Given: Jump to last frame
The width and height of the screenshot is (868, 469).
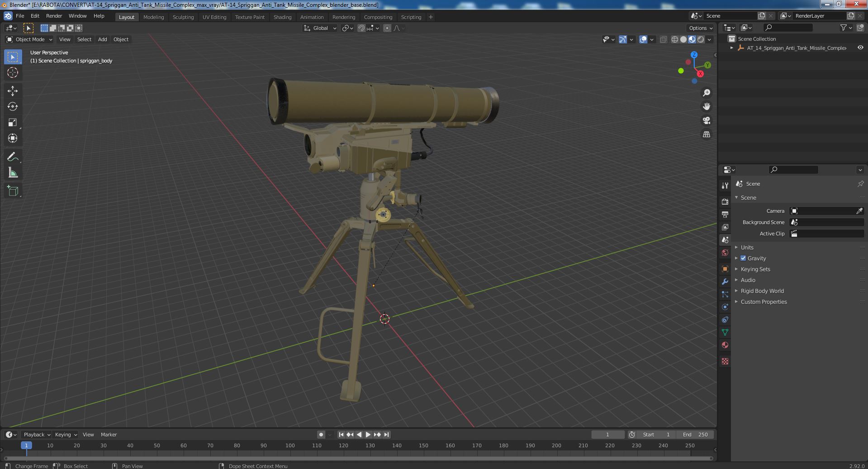Looking at the screenshot, I should click(386, 435).
